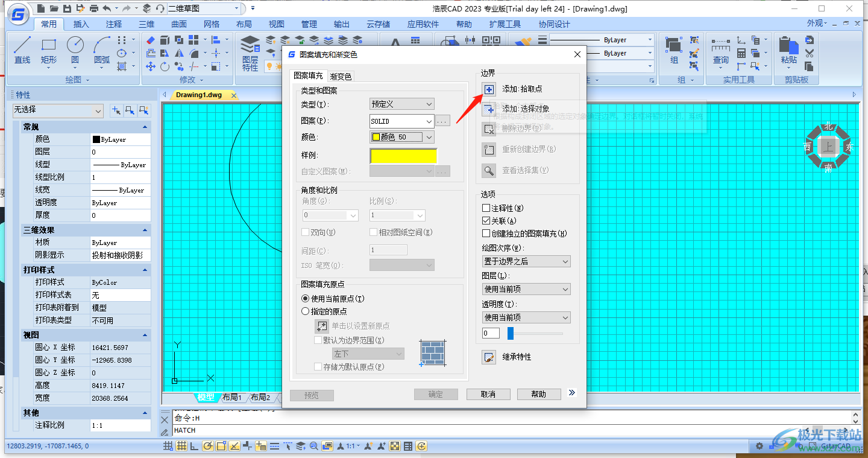Viewport: 868px width, 458px height.
Task: Enable the 注释性 checkbox
Action: coord(486,208)
